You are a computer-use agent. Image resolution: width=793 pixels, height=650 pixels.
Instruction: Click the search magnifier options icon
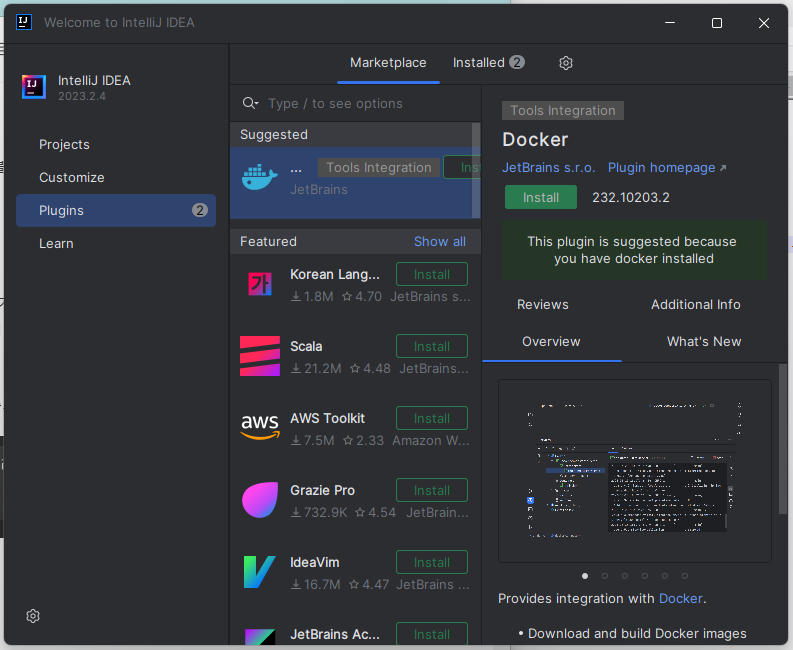[x=250, y=103]
